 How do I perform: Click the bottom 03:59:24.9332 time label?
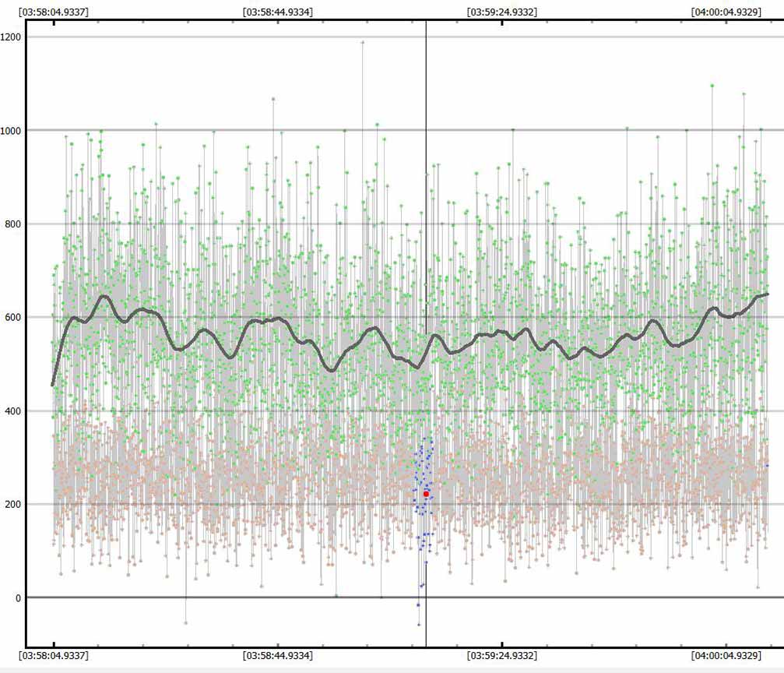click(501, 656)
